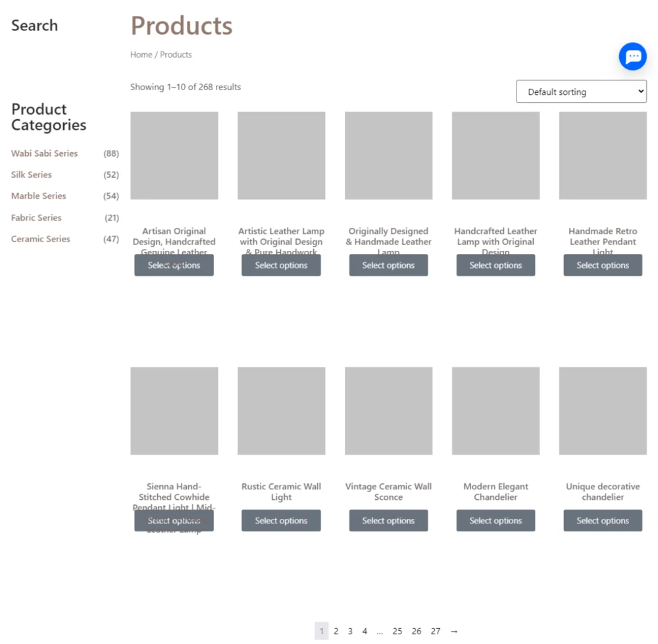Image resolution: width=658 pixels, height=644 pixels.
Task: Open Sienna Hand-Stitched Cowhide Pendant image
Action: 174,411
